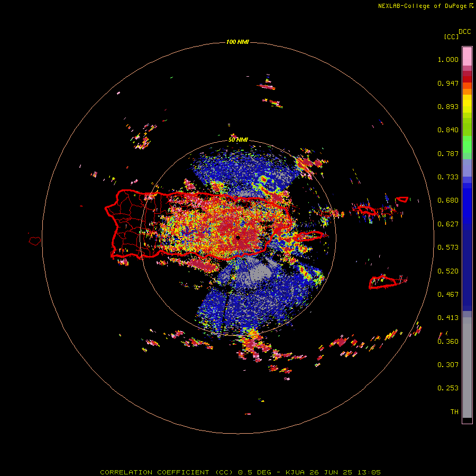
Task: Click the 0.360 scale value
Action: pos(448,342)
